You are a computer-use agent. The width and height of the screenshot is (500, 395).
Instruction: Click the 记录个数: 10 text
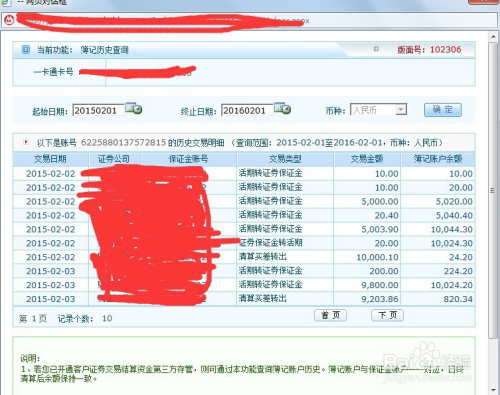click(x=85, y=319)
